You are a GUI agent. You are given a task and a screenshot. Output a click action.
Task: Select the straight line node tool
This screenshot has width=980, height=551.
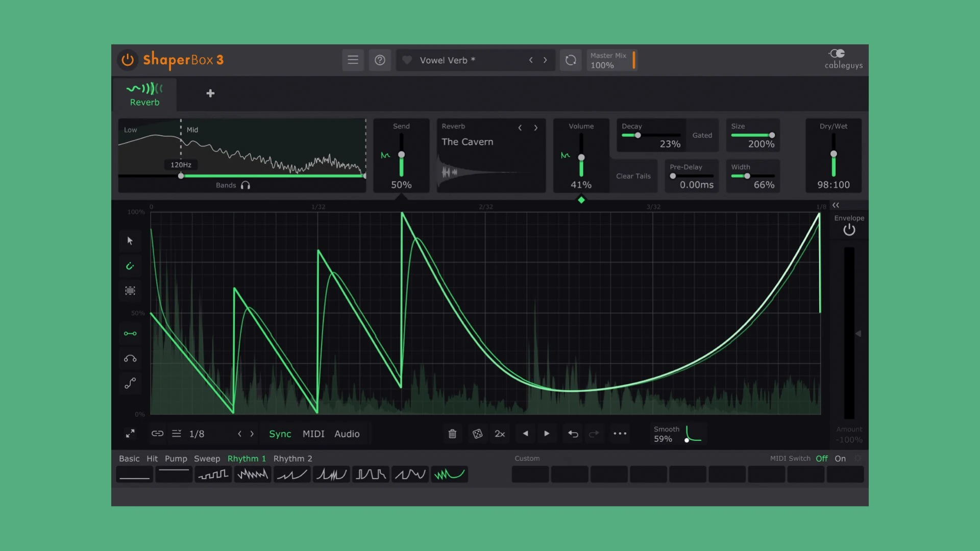(130, 334)
